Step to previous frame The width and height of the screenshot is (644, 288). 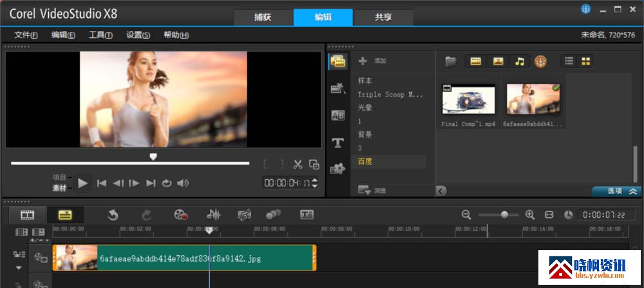[x=118, y=183]
